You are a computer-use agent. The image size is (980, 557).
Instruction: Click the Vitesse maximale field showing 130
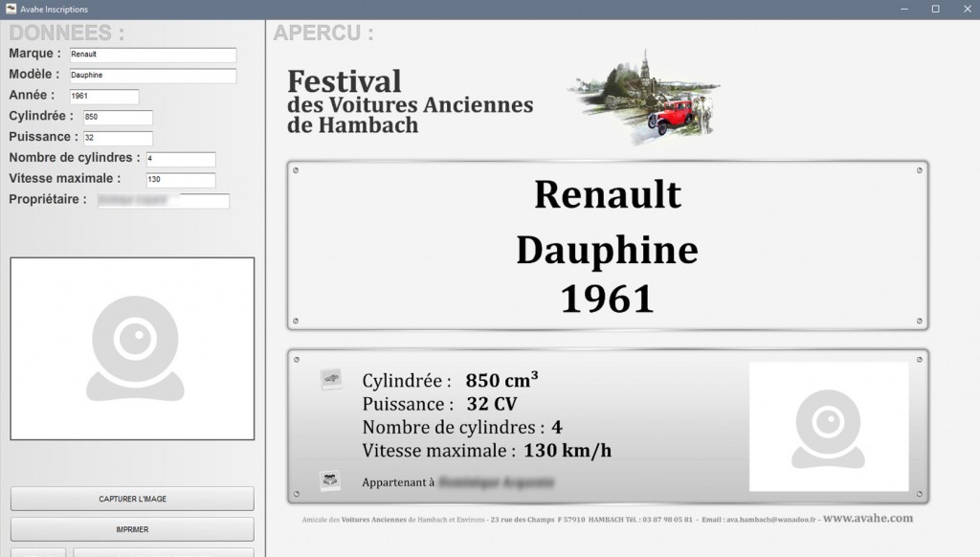tap(181, 179)
